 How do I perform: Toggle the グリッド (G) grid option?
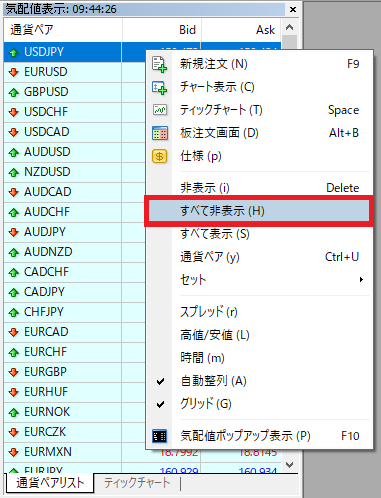coord(259,404)
